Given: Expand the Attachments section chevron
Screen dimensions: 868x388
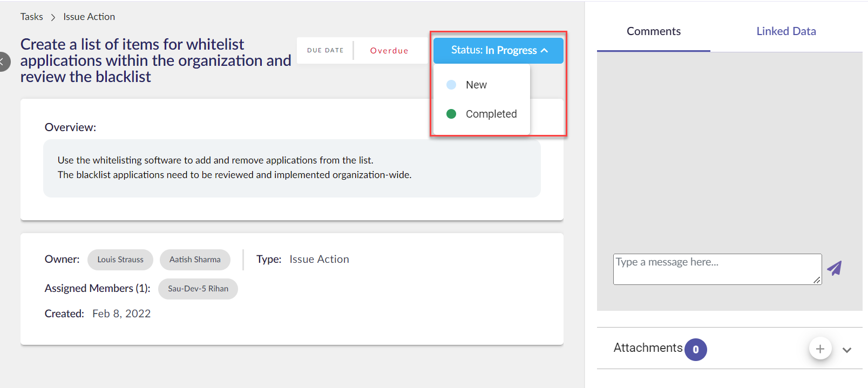Looking at the screenshot, I should tap(847, 350).
